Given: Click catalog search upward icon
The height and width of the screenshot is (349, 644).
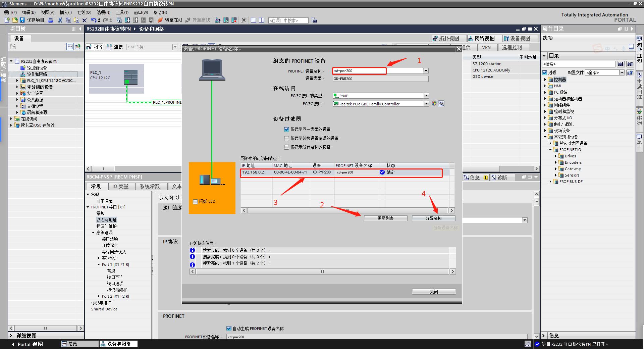Looking at the screenshot, I should point(630,64).
